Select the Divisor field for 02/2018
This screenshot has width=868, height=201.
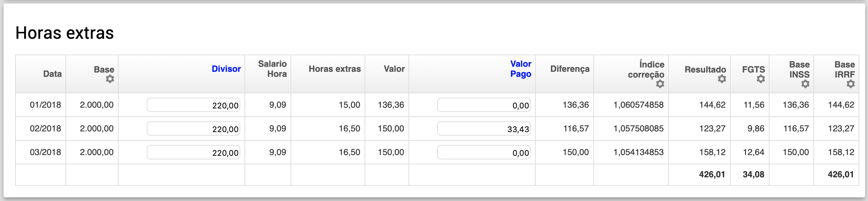[193, 129]
